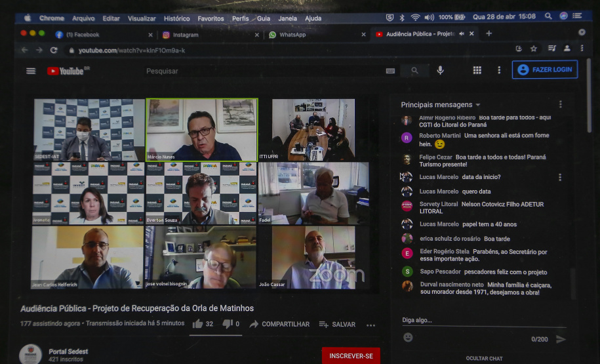Open the Histórico menu in the menu bar
The image size is (600, 364).
pos(176,18)
